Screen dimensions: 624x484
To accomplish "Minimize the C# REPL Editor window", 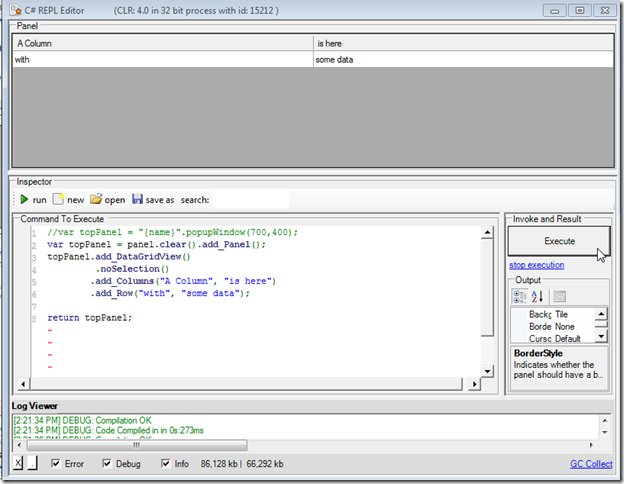I will click(x=554, y=10).
